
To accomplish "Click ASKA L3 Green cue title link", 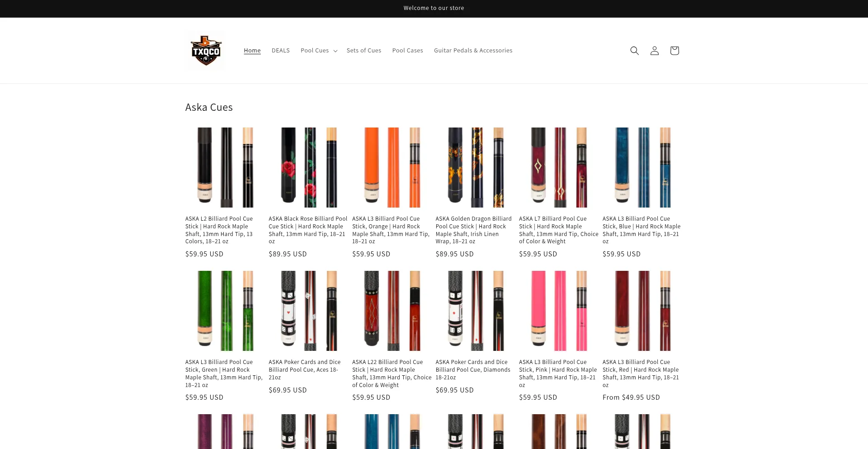I will [224, 373].
